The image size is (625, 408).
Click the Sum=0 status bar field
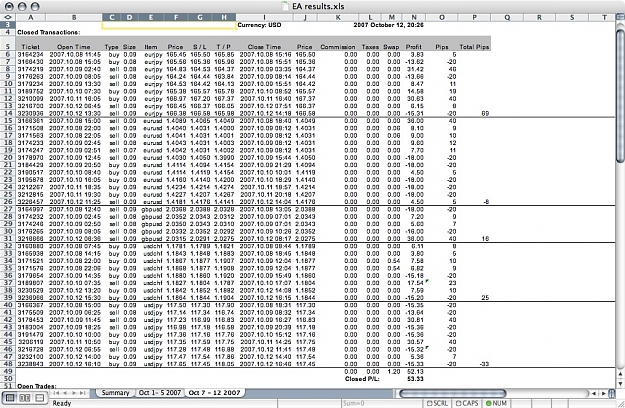[x=381, y=403]
